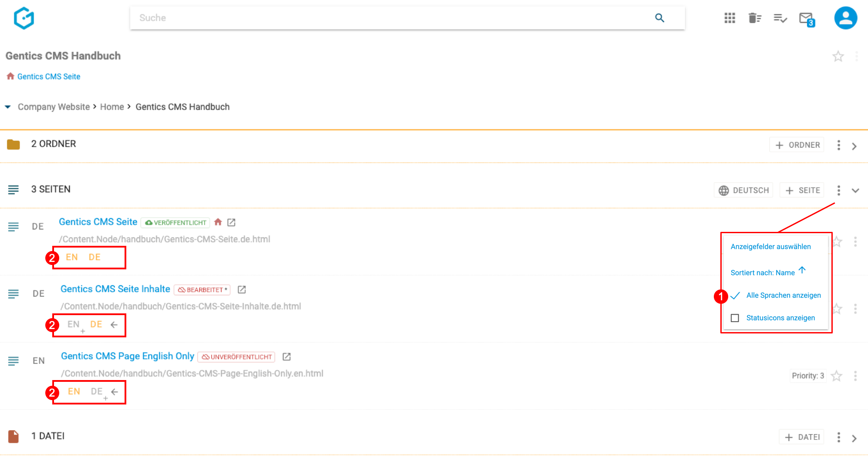
Task: Select EN language of Gentics CMS Seite
Action: (72, 257)
